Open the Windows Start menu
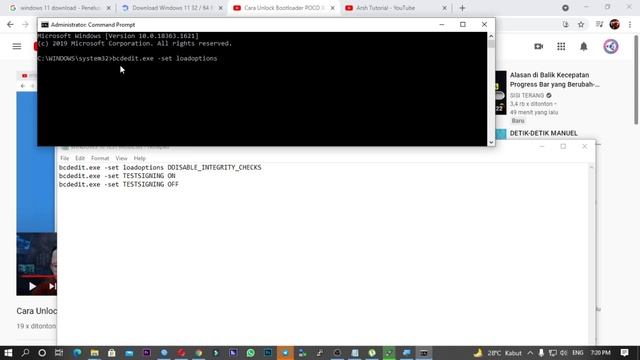Screen dimensions: 640x360 coord(8,353)
